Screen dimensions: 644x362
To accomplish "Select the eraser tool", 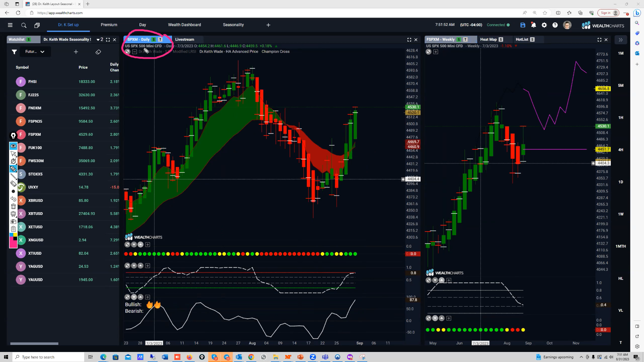I will [x=13, y=183].
